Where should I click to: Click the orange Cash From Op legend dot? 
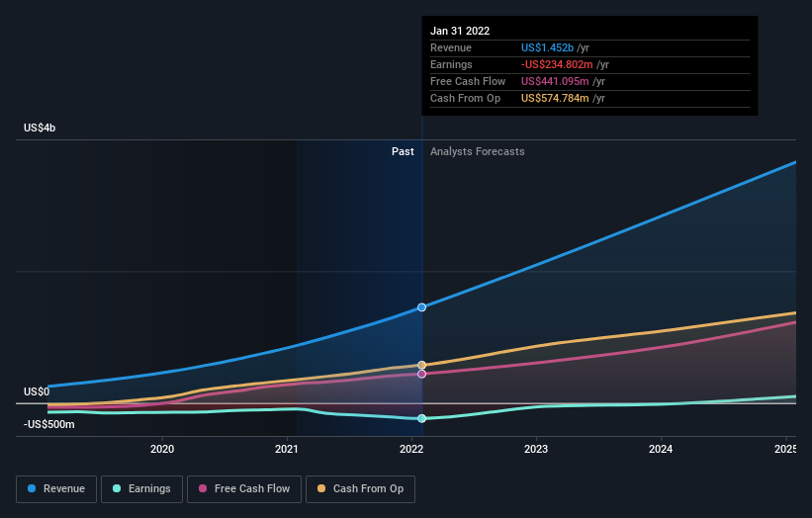point(321,488)
